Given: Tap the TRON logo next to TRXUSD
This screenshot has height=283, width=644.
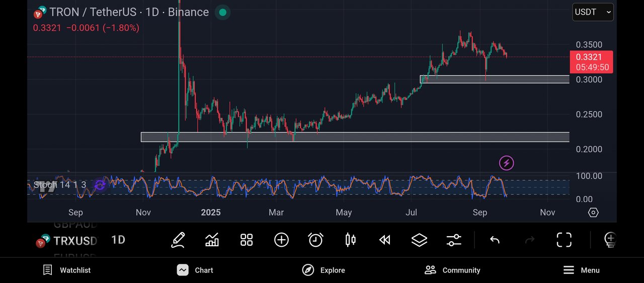Looking at the screenshot, I should (x=43, y=241).
